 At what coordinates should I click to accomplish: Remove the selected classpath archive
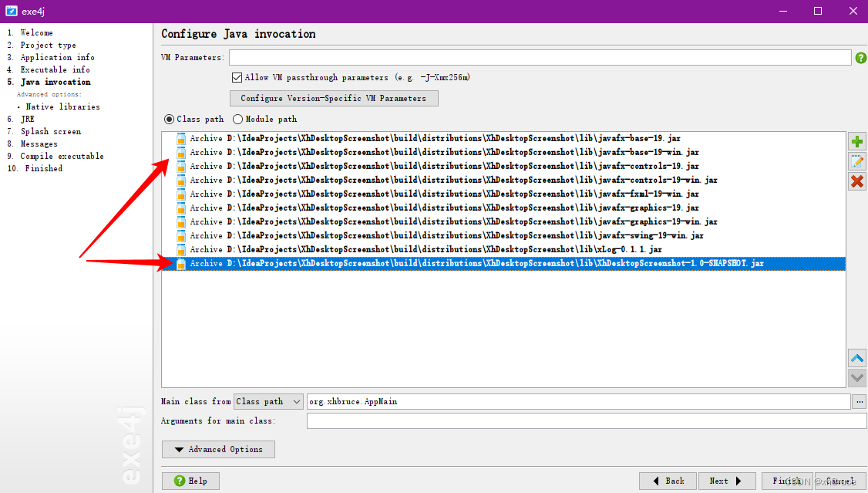(x=856, y=181)
